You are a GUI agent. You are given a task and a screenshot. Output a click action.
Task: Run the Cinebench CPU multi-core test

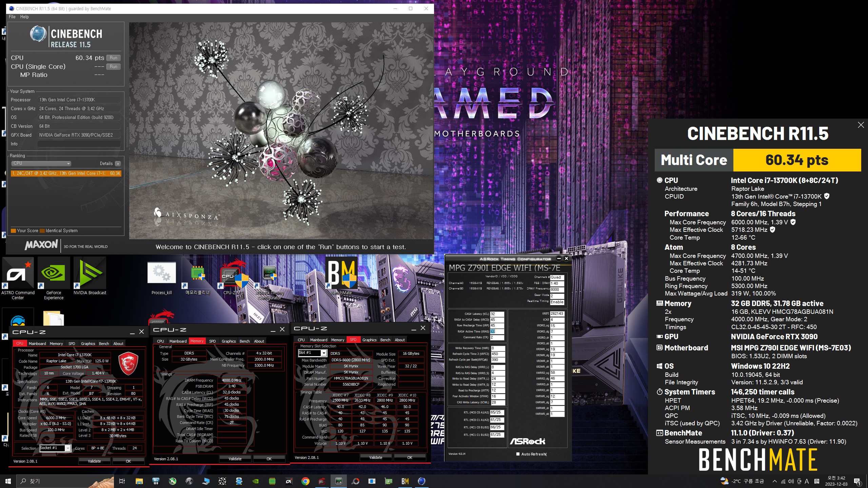(x=114, y=58)
